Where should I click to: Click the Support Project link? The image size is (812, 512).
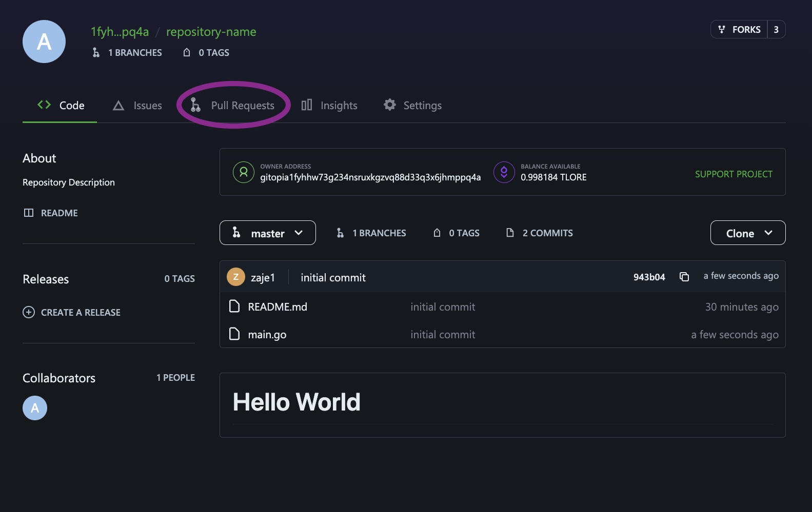point(734,174)
